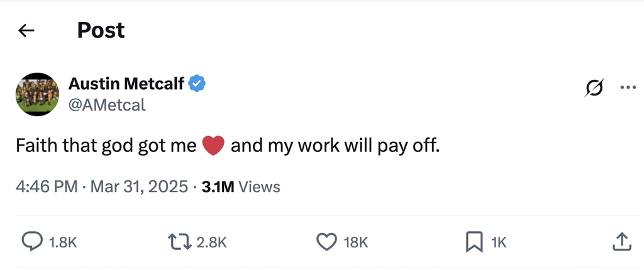Click the 18K likes count
644x270 pixels.
point(356,242)
